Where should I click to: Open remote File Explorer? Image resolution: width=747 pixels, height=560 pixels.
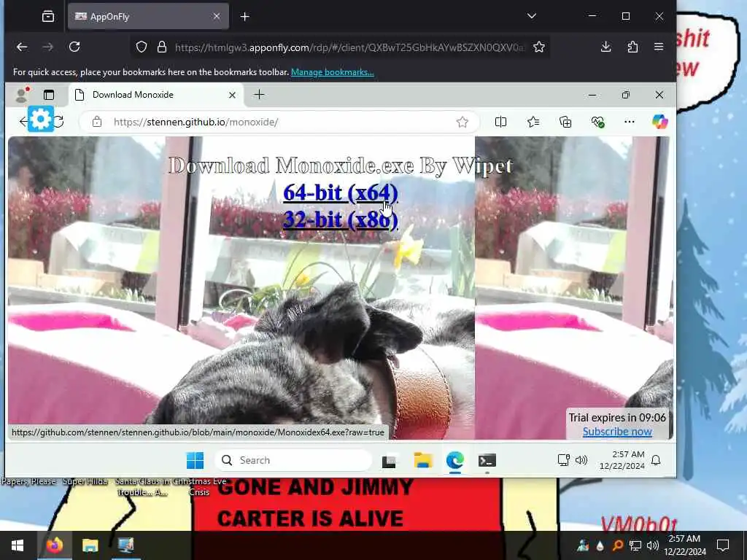[x=422, y=461]
